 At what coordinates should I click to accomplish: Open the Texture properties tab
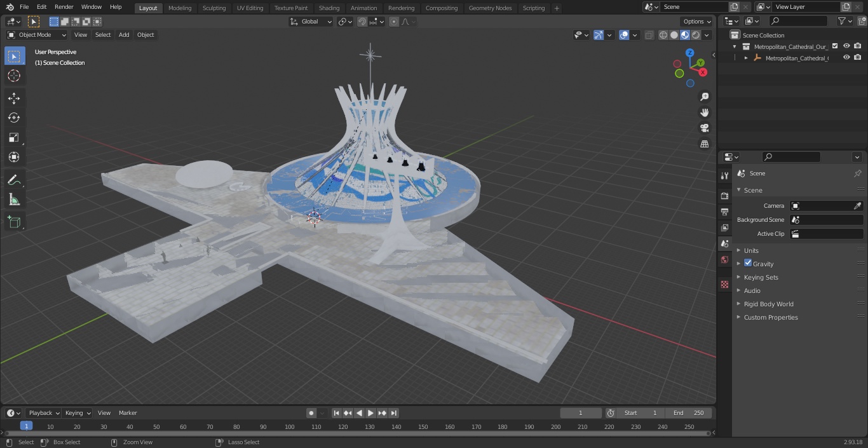point(724,284)
